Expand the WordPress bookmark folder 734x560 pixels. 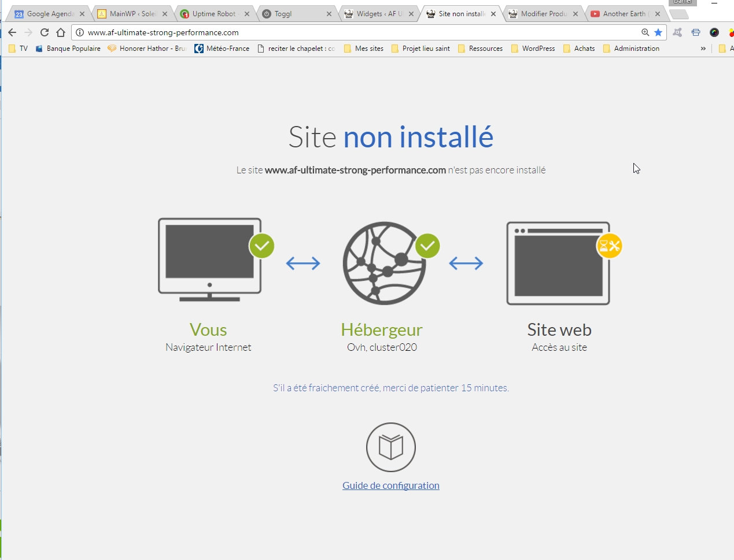[533, 49]
